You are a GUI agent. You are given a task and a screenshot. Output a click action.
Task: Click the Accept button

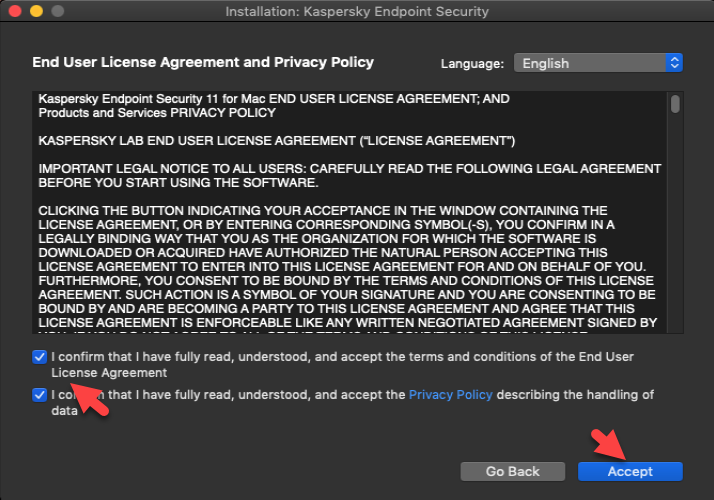(630, 471)
